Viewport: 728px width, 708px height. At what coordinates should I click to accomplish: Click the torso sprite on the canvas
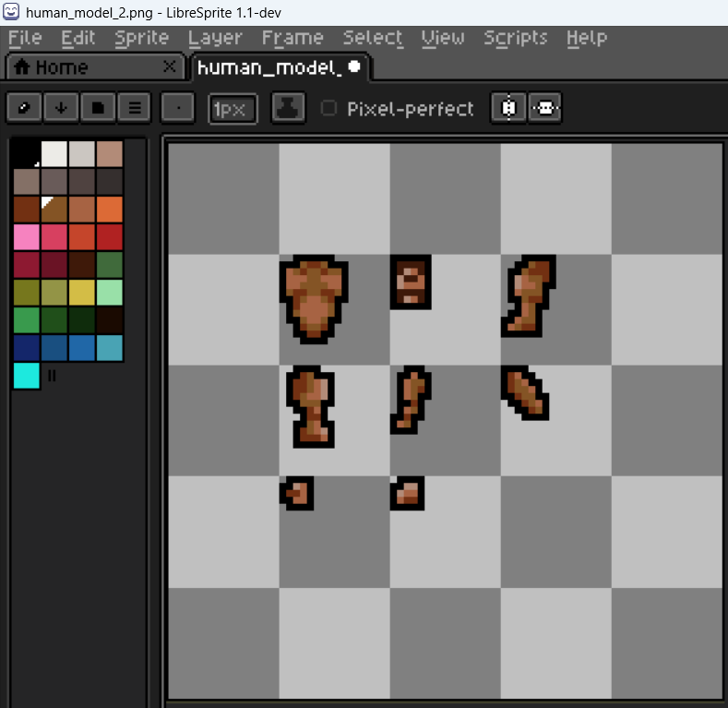pyautogui.click(x=314, y=297)
